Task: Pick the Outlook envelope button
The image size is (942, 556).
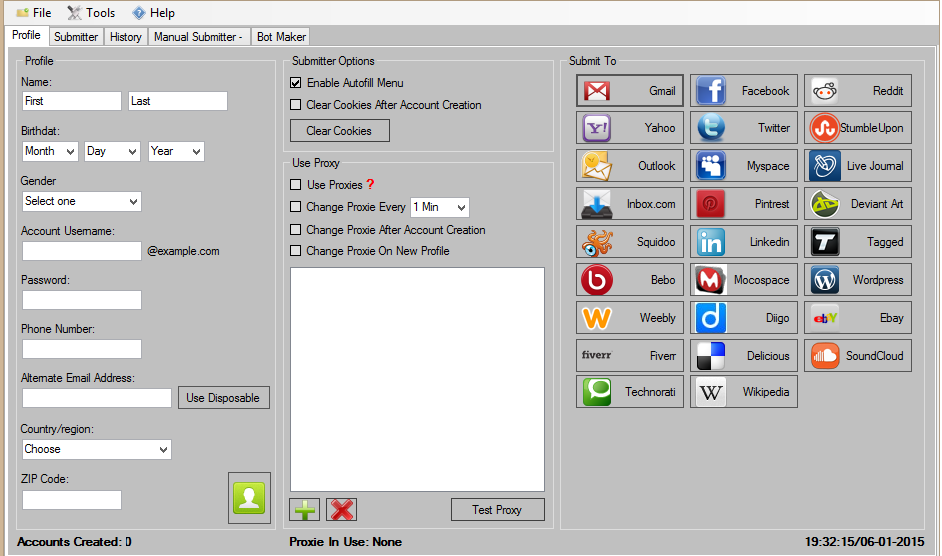Action: coord(630,166)
